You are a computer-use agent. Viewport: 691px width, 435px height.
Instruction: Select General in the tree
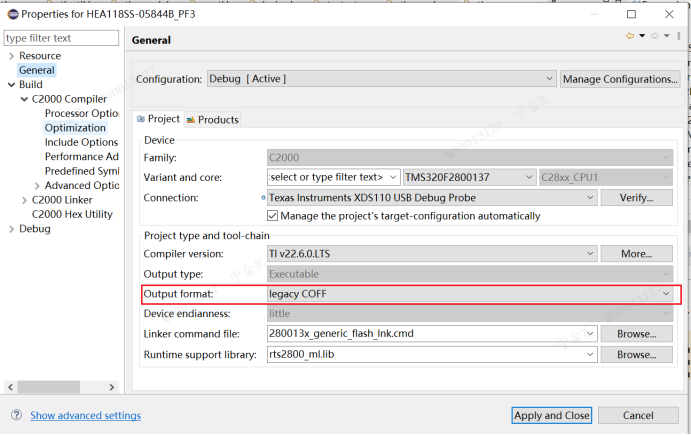coord(37,70)
